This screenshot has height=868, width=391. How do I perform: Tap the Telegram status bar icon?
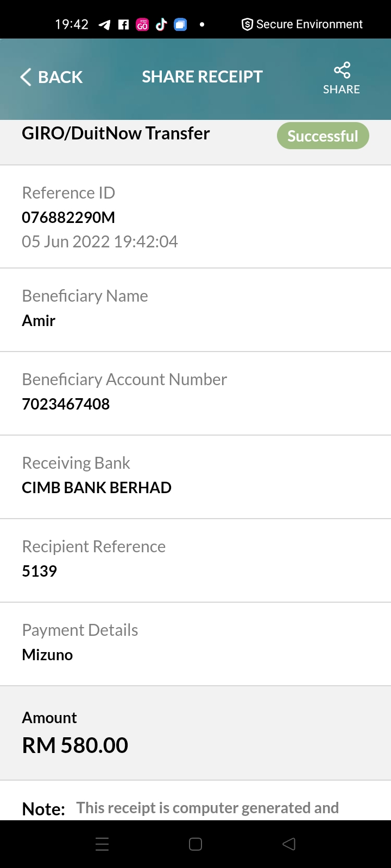click(104, 24)
